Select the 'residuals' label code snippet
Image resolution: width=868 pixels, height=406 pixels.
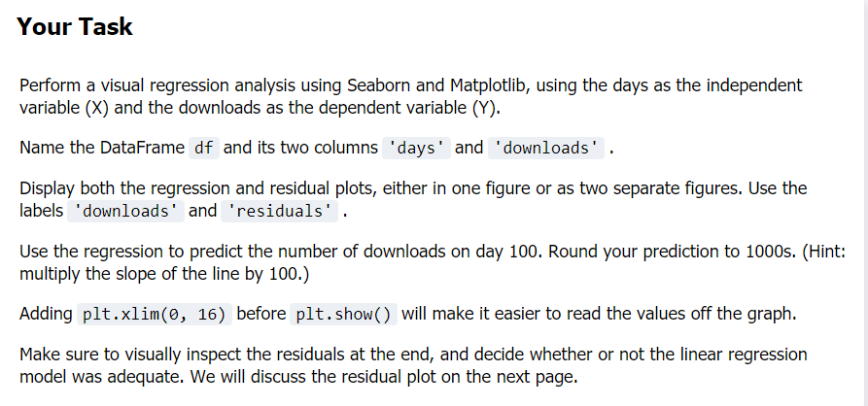click(279, 212)
